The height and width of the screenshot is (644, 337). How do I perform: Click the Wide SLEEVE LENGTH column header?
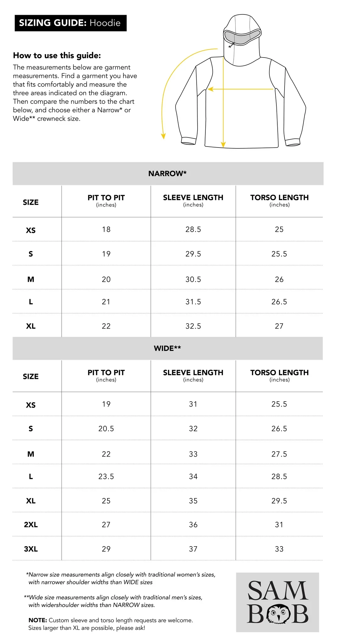click(x=193, y=375)
